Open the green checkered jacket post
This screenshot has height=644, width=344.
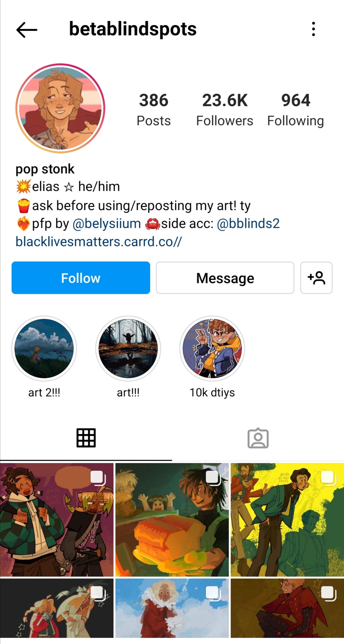(57, 520)
